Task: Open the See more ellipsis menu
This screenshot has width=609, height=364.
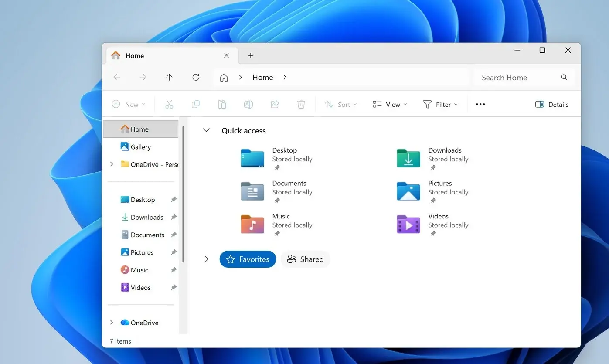Action: click(x=480, y=104)
